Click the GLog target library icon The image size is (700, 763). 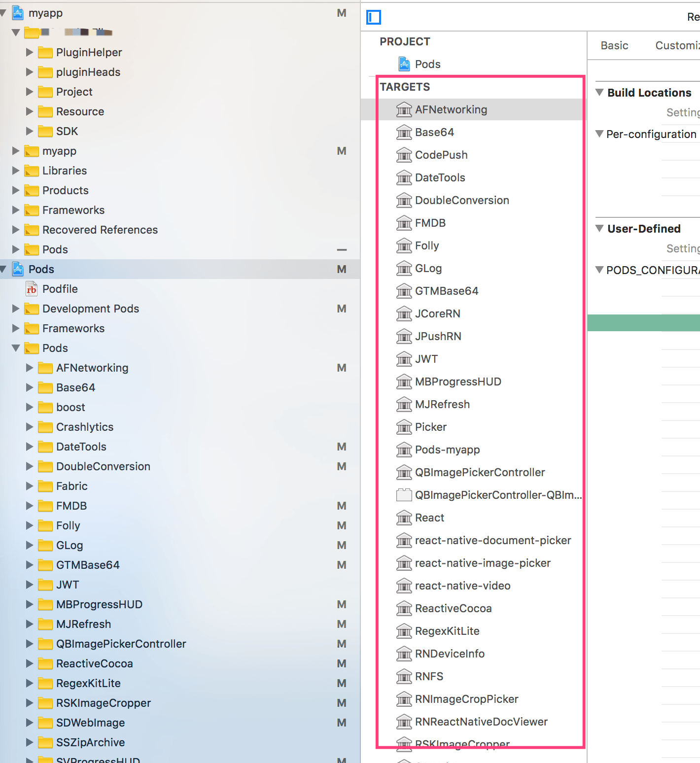[x=404, y=268]
